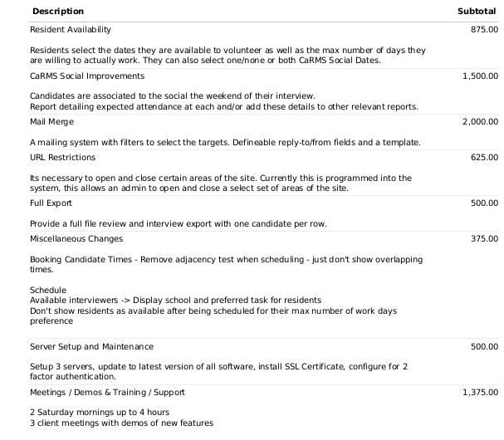Click the 875.00 subtotal amount

[484, 30]
